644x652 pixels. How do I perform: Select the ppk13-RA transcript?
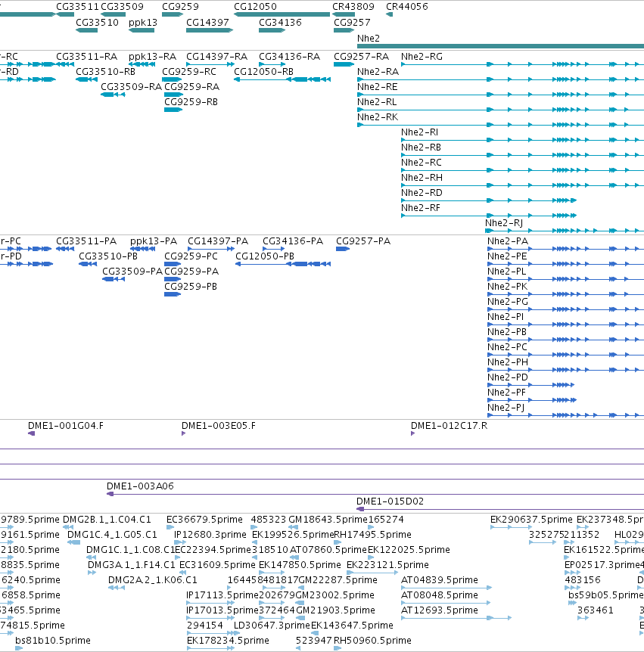tap(142, 64)
